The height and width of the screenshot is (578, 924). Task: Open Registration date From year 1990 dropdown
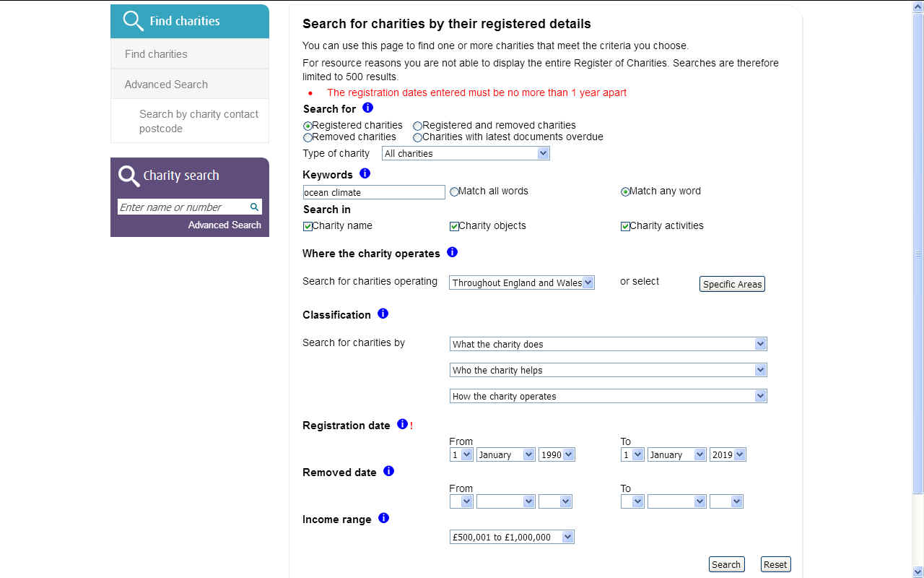pos(557,454)
